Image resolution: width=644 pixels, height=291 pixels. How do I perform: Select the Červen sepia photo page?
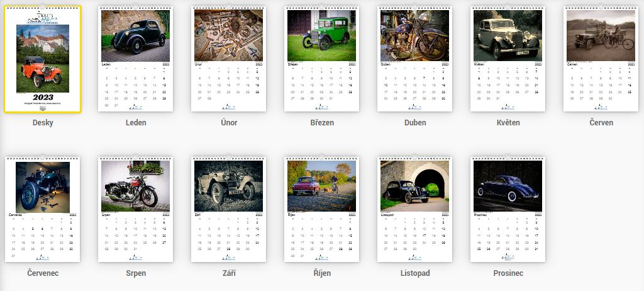[x=601, y=59]
